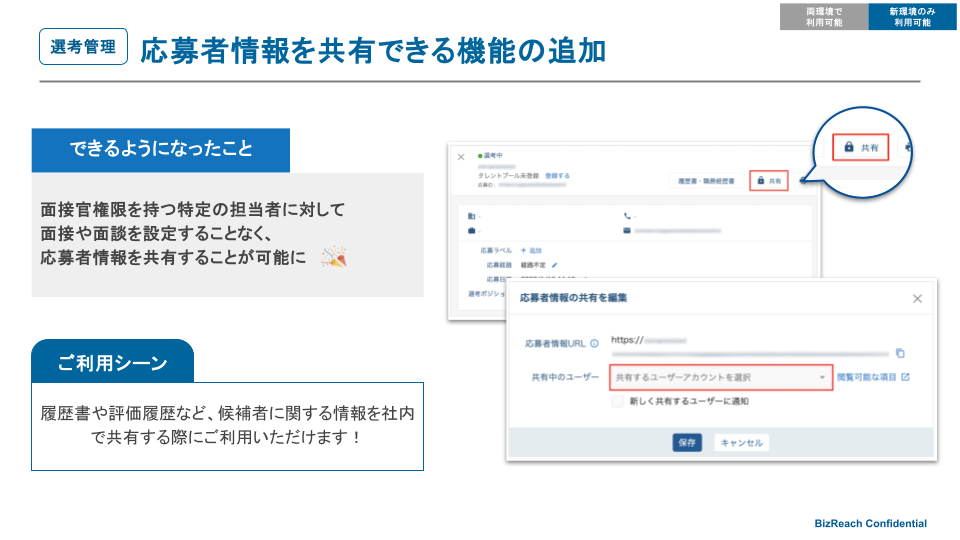Click the 共有中のユーザー label
The height and width of the screenshot is (540, 960).
[565, 377]
